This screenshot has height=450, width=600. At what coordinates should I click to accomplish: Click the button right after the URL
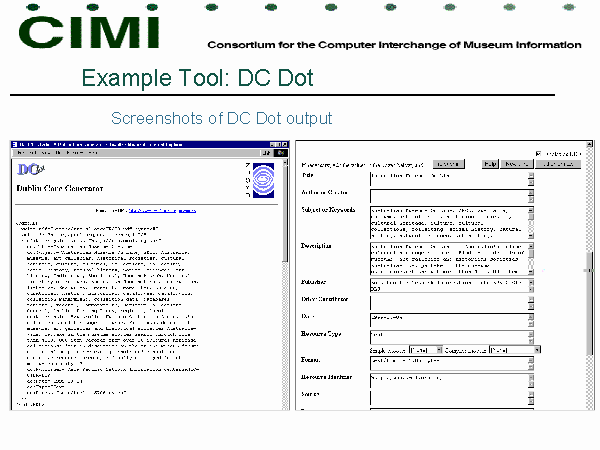(x=448, y=164)
